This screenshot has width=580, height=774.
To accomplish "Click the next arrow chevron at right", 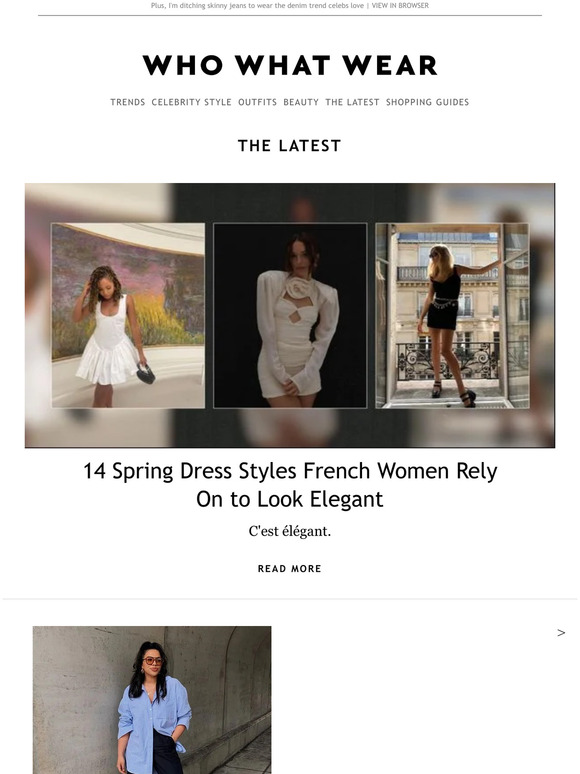I will coord(561,633).
